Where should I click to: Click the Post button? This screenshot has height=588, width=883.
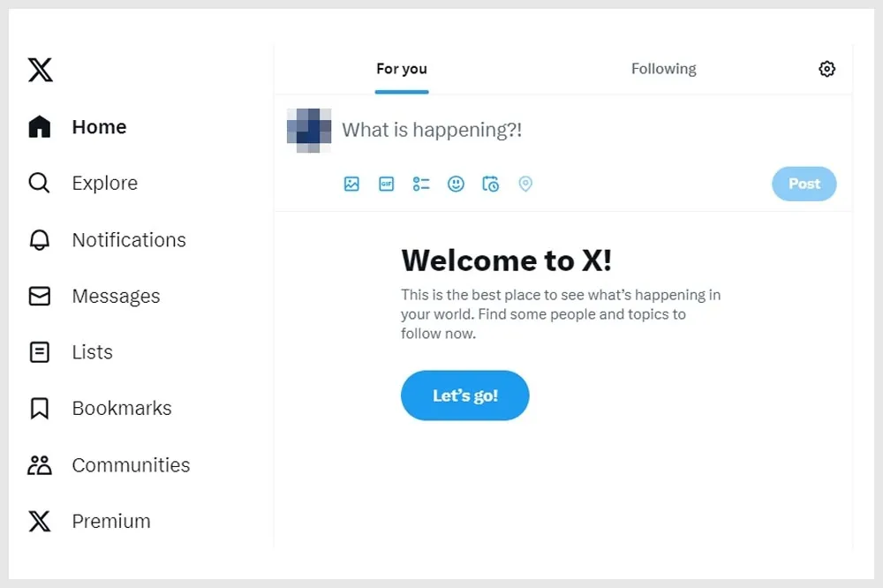[804, 184]
